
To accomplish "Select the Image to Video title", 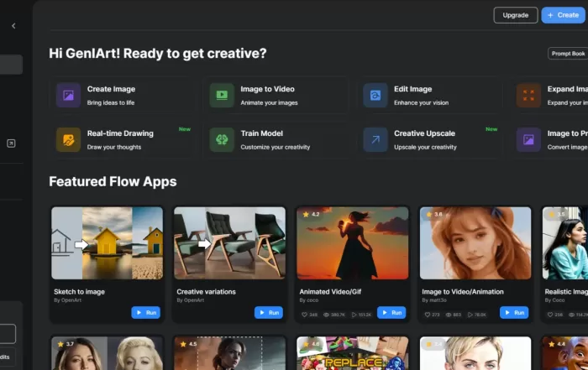I will pyautogui.click(x=267, y=89).
